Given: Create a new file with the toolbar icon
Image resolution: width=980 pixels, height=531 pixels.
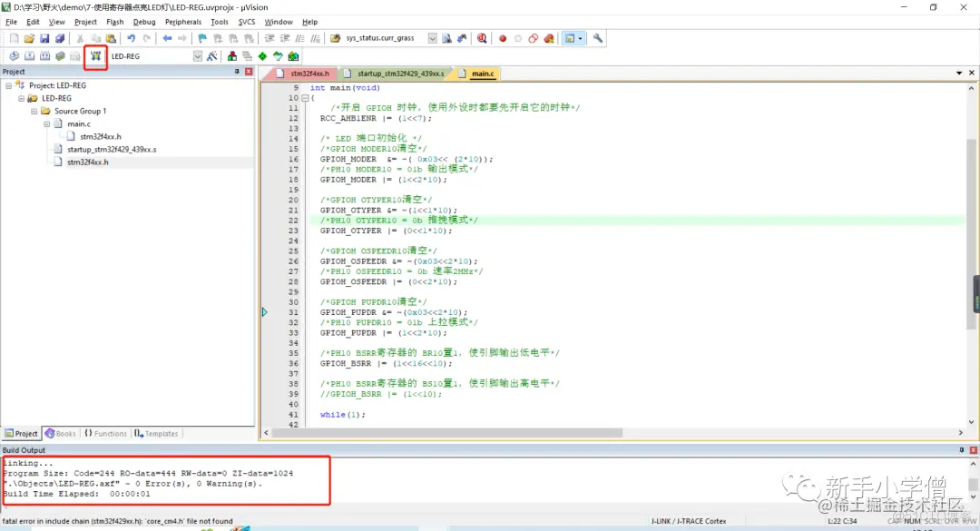Looking at the screenshot, I should click(x=14, y=38).
